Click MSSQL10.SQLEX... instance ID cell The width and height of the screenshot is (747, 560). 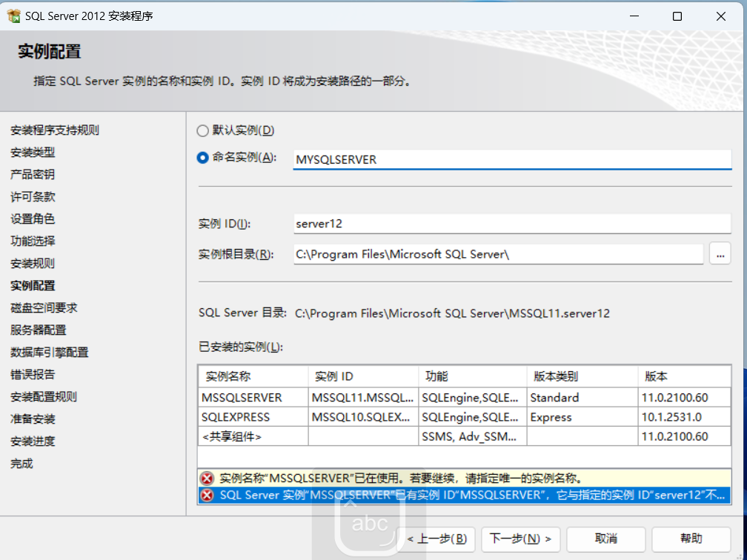point(363,417)
